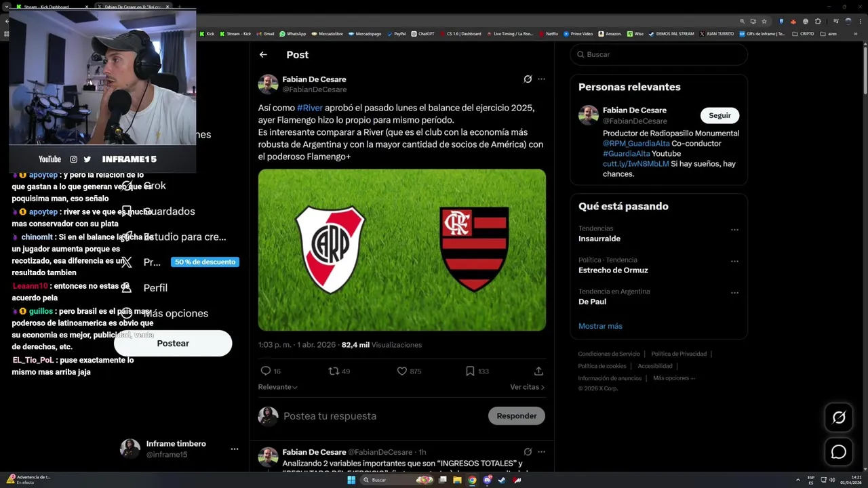The width and height of the screenshot is (868, 488).
Task: More options for Insaurralde trend
Action: 734,230
